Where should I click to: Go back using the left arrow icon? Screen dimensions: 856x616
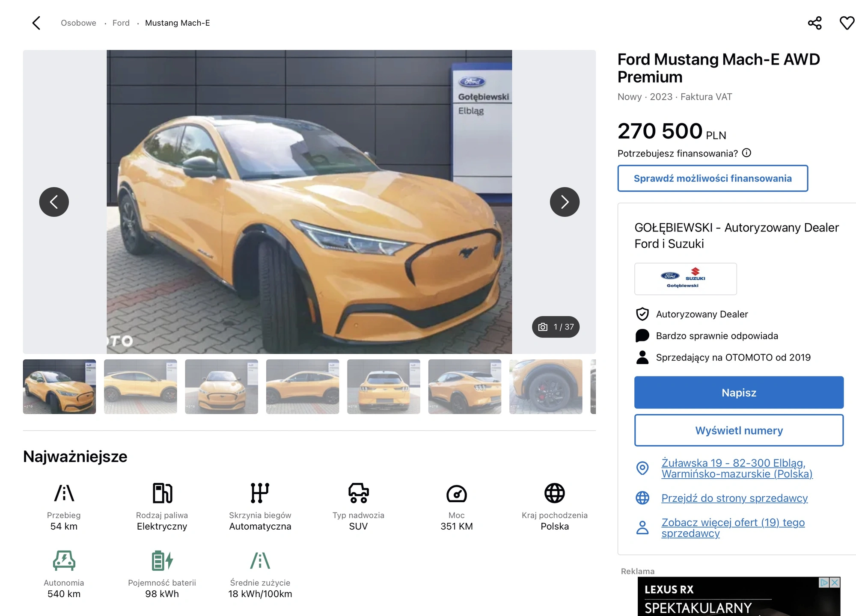tap(36, 23)
